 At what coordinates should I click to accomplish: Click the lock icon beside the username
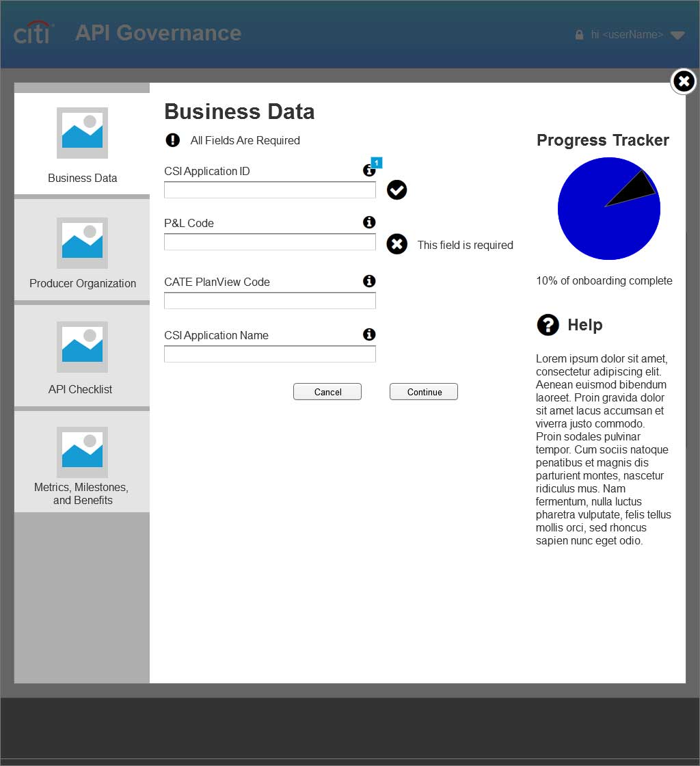coord(580,35)
